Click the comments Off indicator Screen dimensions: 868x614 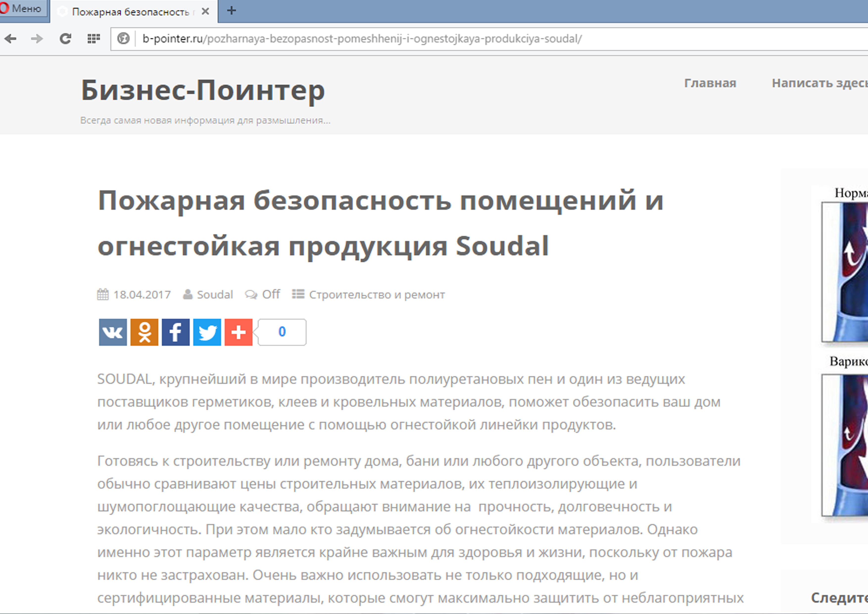[271, 294]
